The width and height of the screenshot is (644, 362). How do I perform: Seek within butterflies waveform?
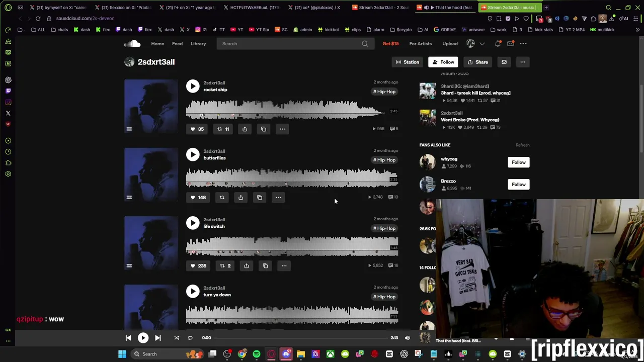292,179
